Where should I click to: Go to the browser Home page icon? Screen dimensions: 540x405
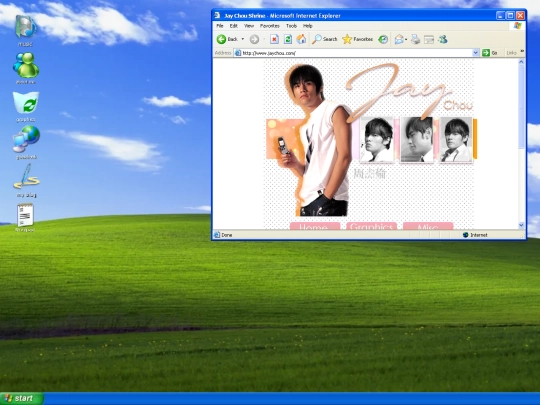coord(301,39)
